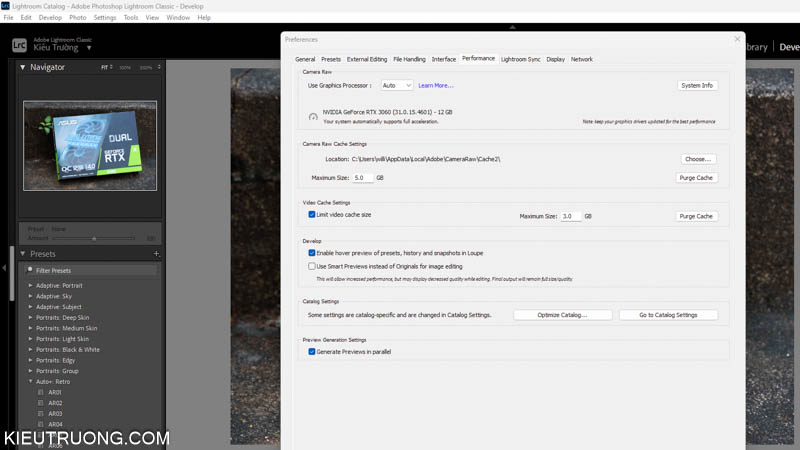Click the left panel collapse arrow
Image resolution: width=800 pixels, height=450 pixels.
pyautogui.click(x=4, y=267)
